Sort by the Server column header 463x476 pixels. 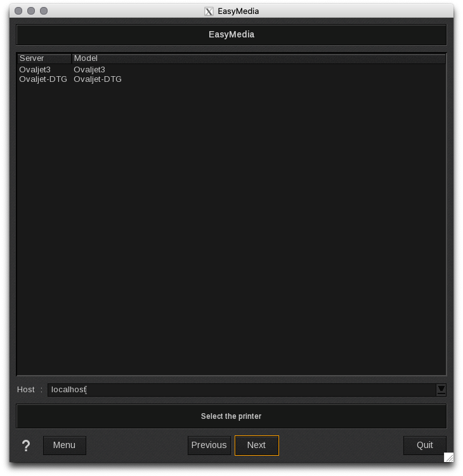pyautogui.click(x=44, y=58)
